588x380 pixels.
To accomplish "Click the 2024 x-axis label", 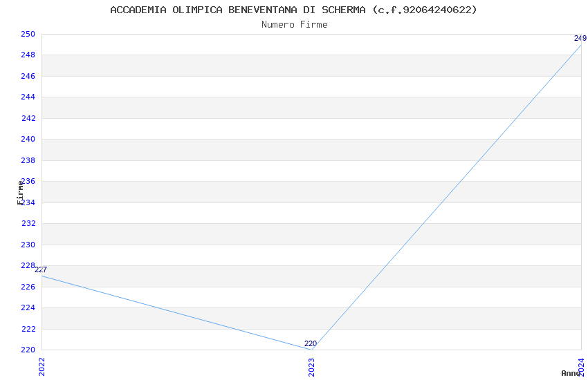I will click(581, 367).
